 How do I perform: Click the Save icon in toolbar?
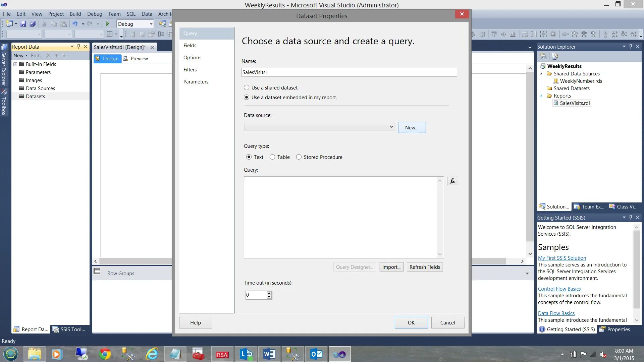pyautogui.click(x=23, y=24)
